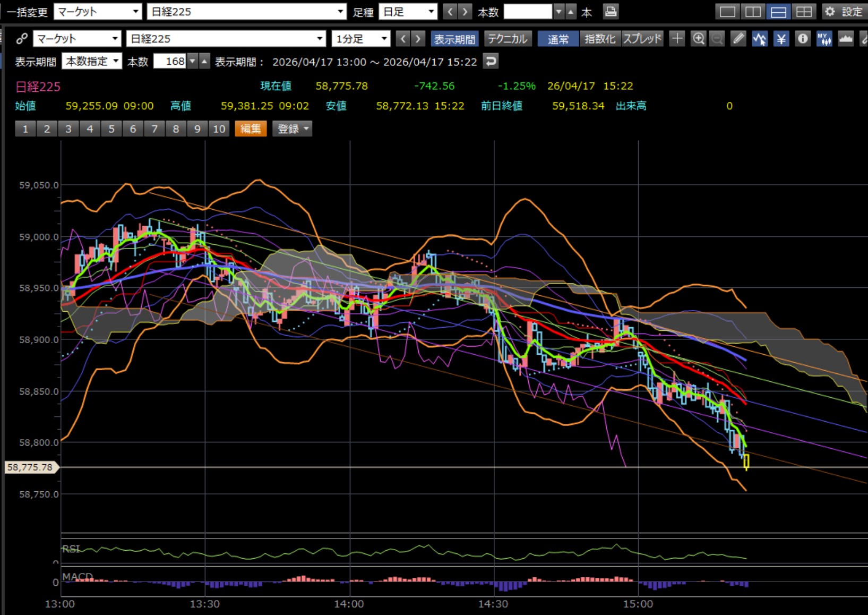This screenshot has height=615, width=868.
Task: Open the 1分足 timeframe dropdown
Action: pos(361,39)
